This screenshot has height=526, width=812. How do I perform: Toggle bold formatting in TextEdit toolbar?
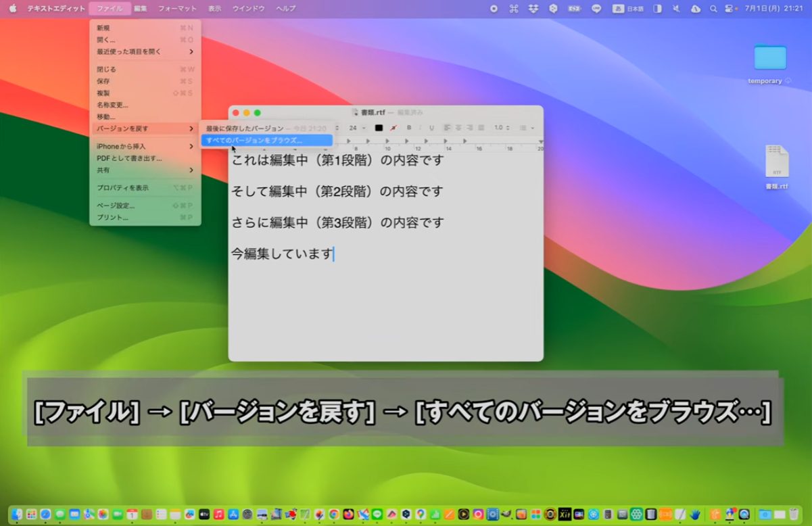[x=408, y=128]
